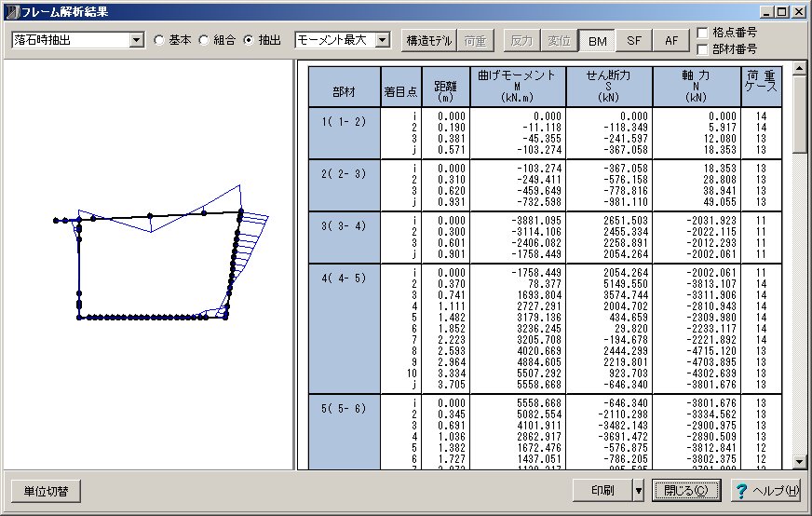
Task: Select member row 3( 3- 4)
Action: 345,238
